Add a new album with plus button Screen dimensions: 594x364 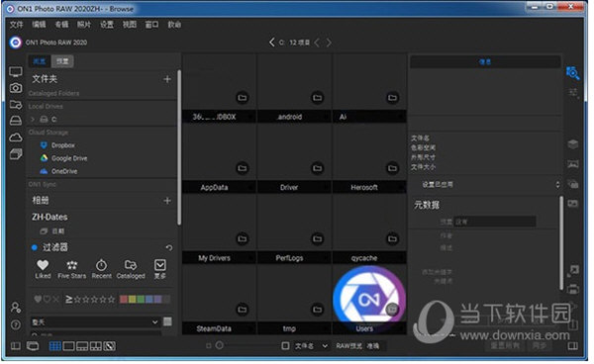[167, 201]
